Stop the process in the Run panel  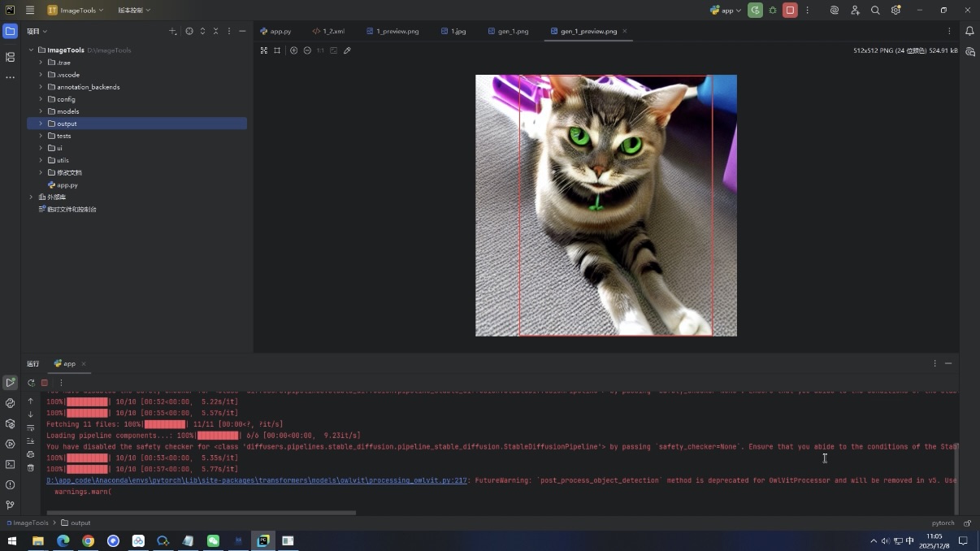point(45,383)
